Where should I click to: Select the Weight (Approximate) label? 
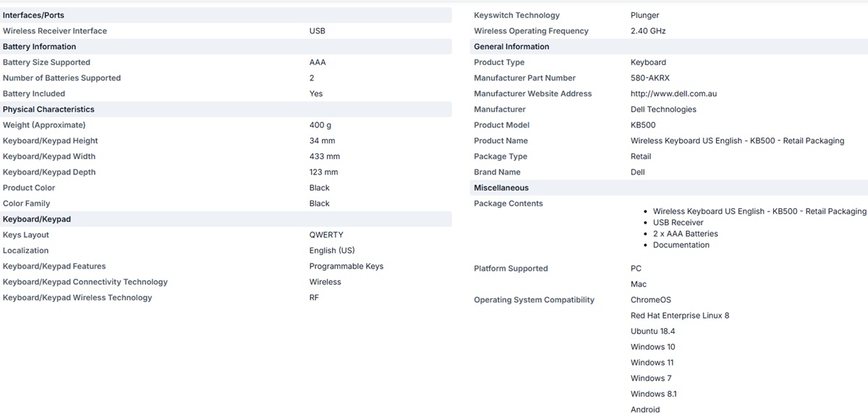pyautogui.click(x=44, y=125)
